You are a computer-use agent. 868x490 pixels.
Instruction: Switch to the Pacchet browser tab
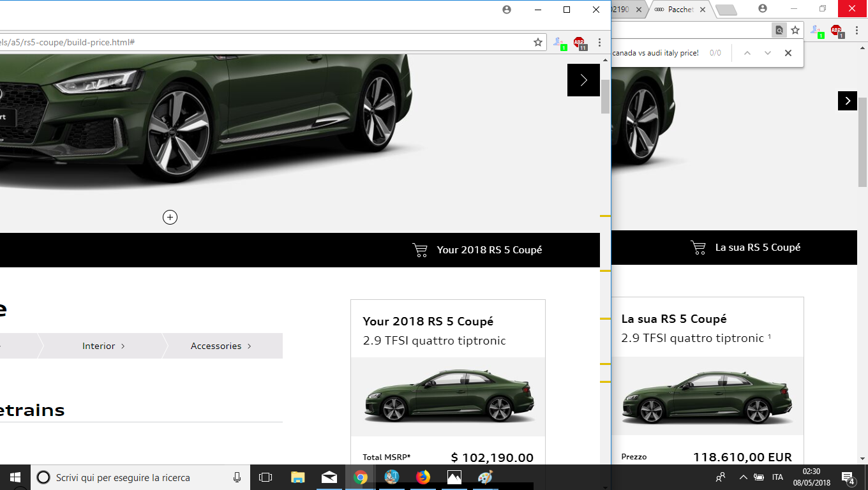click(679, 10)
